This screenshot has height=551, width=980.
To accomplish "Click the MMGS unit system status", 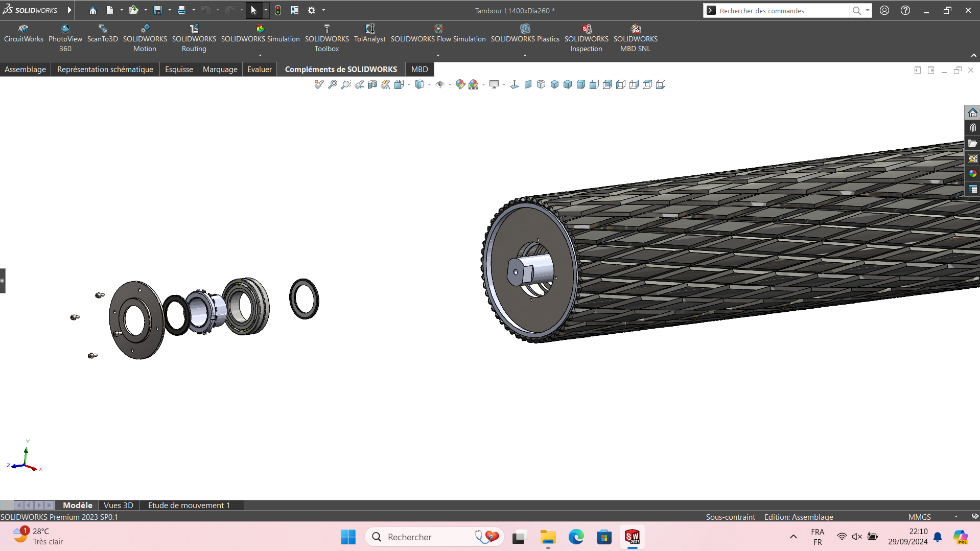I will pyautogui.click(x=920, y=517).
